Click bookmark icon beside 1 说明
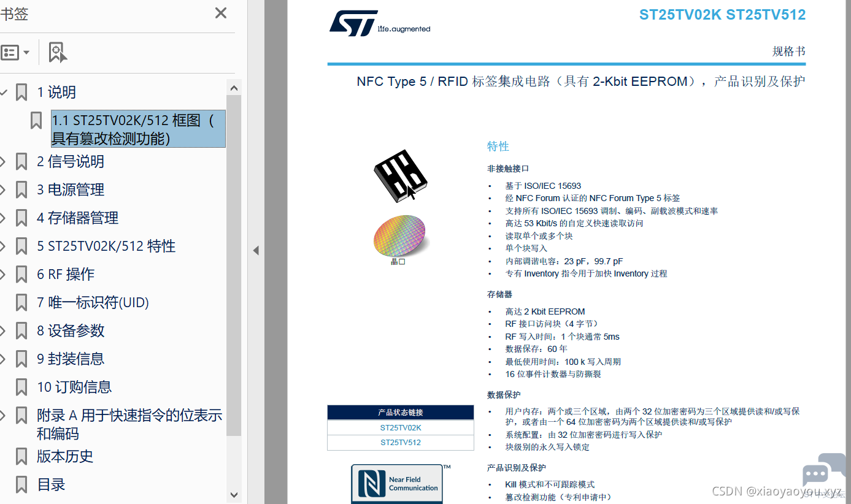The height and width of the screenshot is (504, 851). pos(21,93)
